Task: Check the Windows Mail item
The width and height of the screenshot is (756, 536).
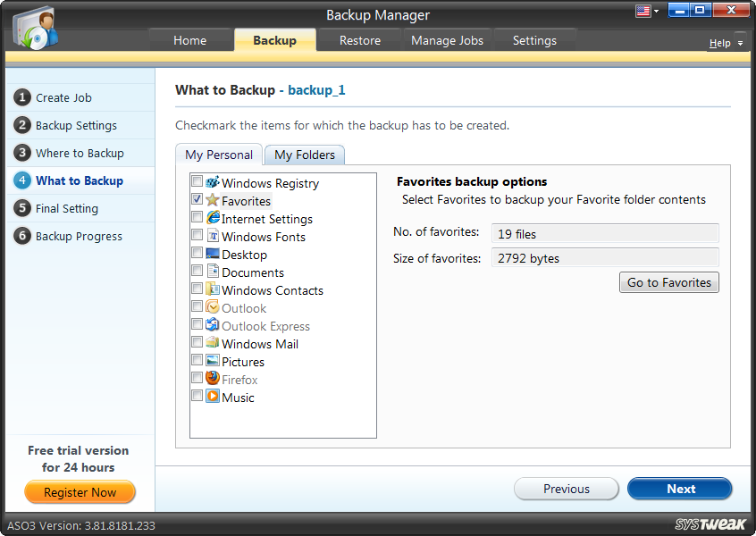Action: click(x=197, y=343)
